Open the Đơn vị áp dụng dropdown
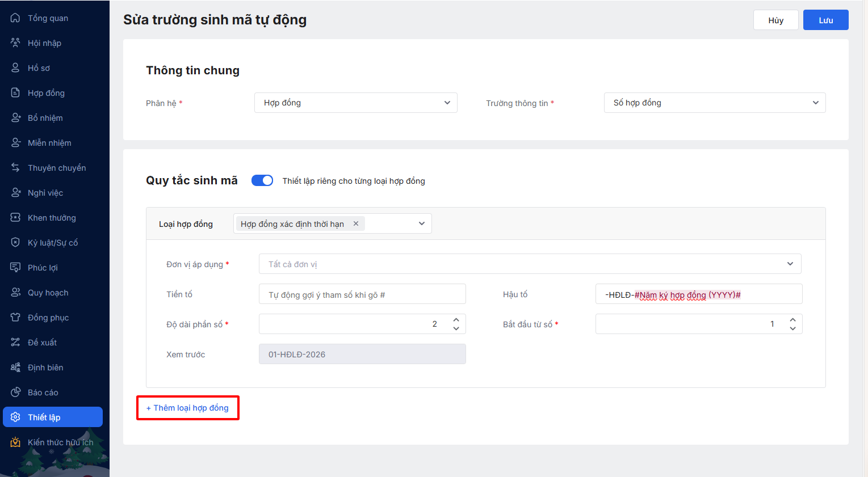The height and width of the screenshot is (477, 868). [530, 264]
